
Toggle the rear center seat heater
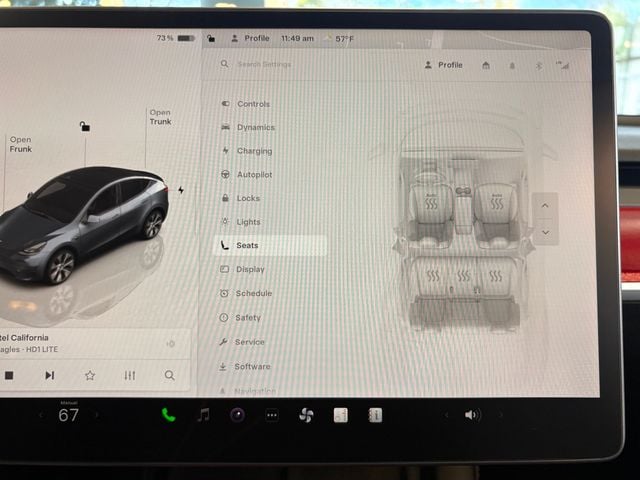click(463, 275)
